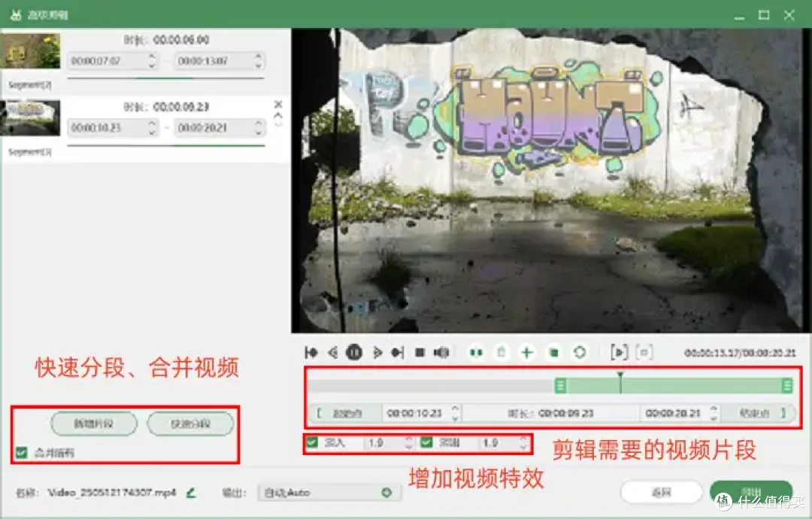Screen dimensions: 812x519
Task: Maximize the video editor window
Action: point(764,15)
